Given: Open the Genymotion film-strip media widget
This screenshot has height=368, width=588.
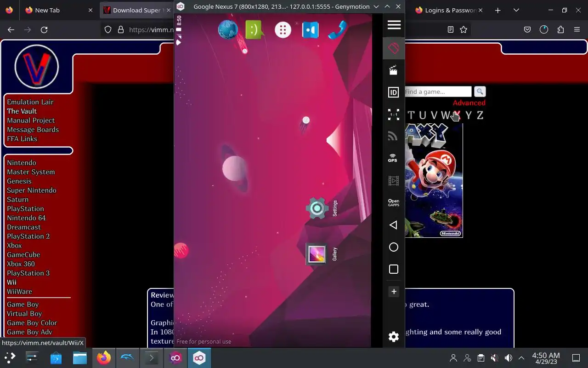Looking at the screenshot, I should click(393, 181).
